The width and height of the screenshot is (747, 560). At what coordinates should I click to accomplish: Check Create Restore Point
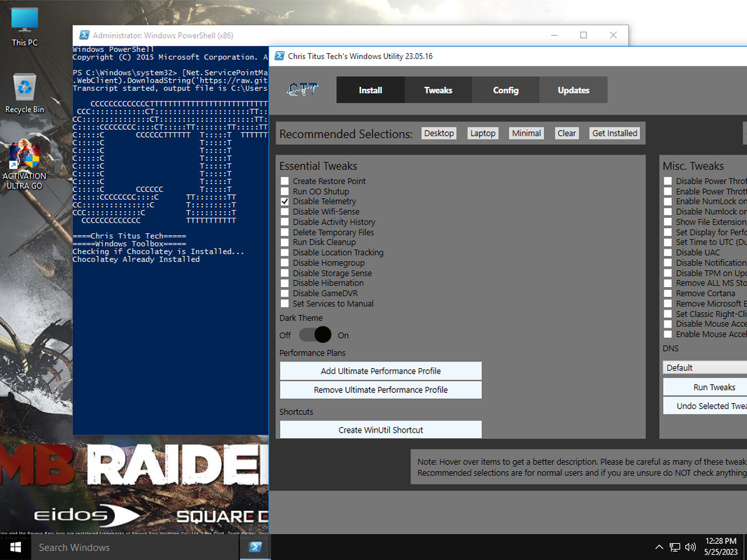point(284,181)
